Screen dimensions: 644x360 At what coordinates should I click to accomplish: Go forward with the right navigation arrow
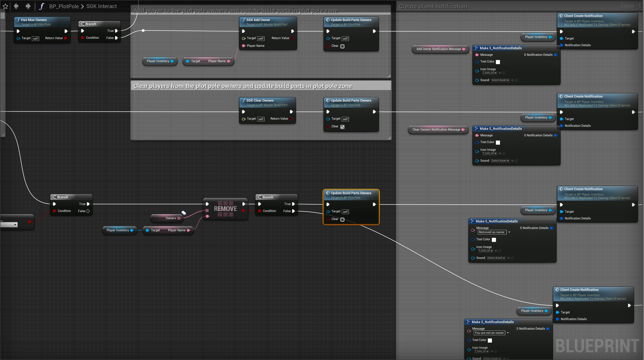pyautogui.click(x=28, y=6)
